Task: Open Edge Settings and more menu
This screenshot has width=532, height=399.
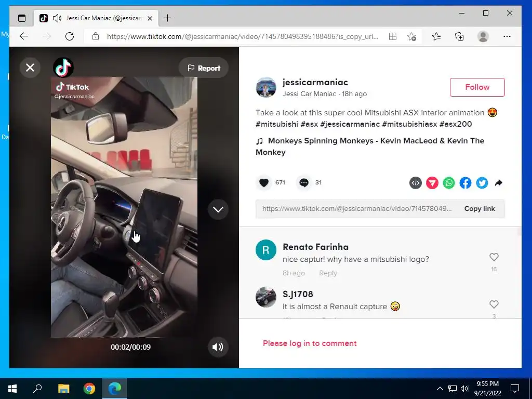Action: (x=507, y=36)
